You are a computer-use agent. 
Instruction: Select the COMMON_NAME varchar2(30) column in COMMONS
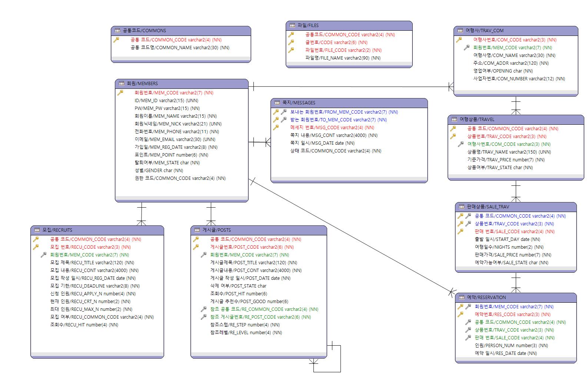[x=180, y=47]
